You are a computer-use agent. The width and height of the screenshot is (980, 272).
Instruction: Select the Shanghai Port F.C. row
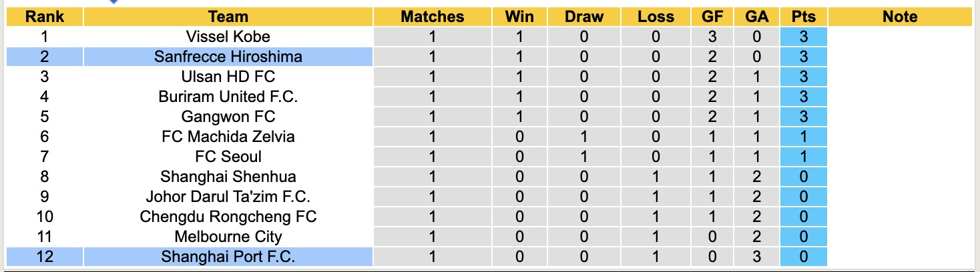pos(228,257)
